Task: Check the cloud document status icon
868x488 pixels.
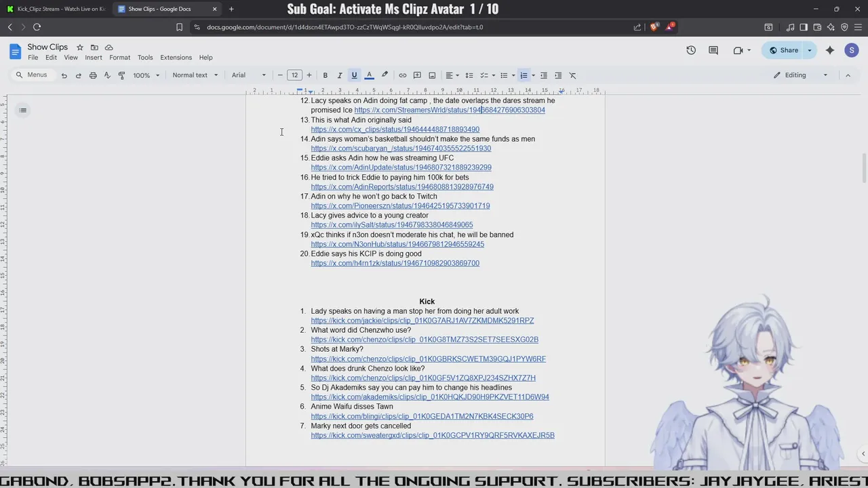Action: point(109,47)
